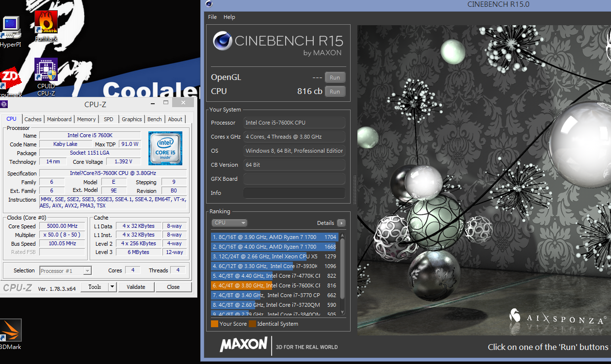The width and height of the screenshot is (611, 364).
Task: Click the empty Info field
Action: point(294,193)
